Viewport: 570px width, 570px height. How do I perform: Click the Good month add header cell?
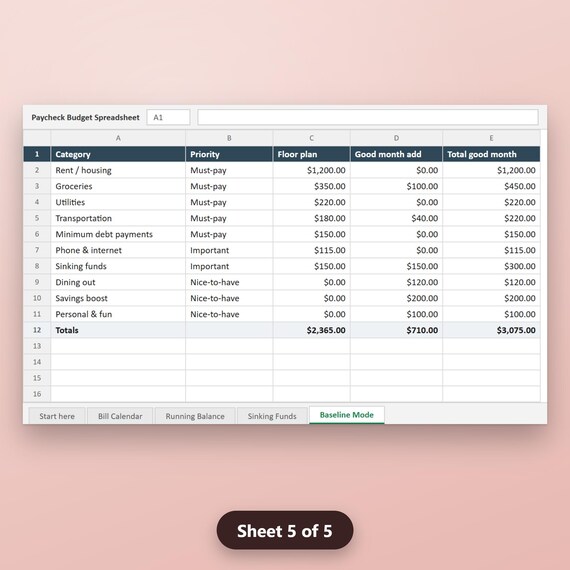tap(396, 154)
